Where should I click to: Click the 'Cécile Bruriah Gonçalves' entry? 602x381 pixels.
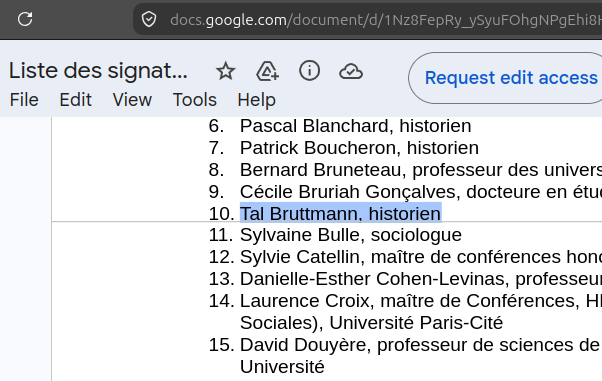pos(421,192)
